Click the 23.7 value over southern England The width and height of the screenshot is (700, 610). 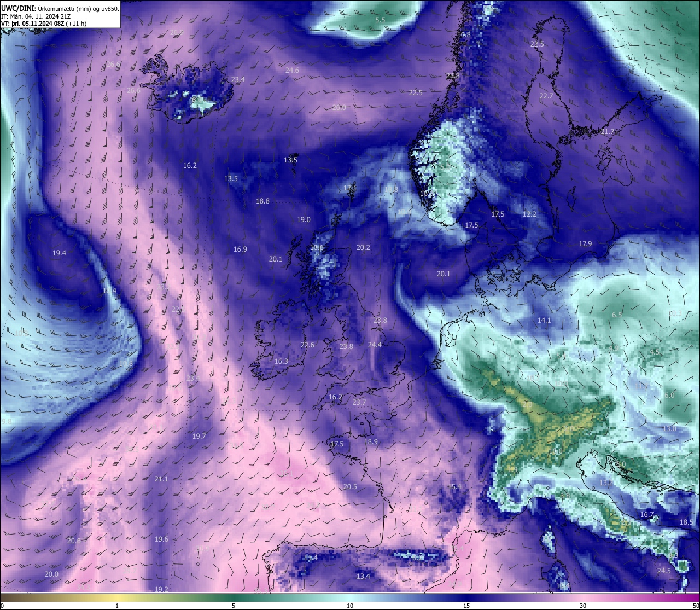pyautogui.click(x=359, y=402)
